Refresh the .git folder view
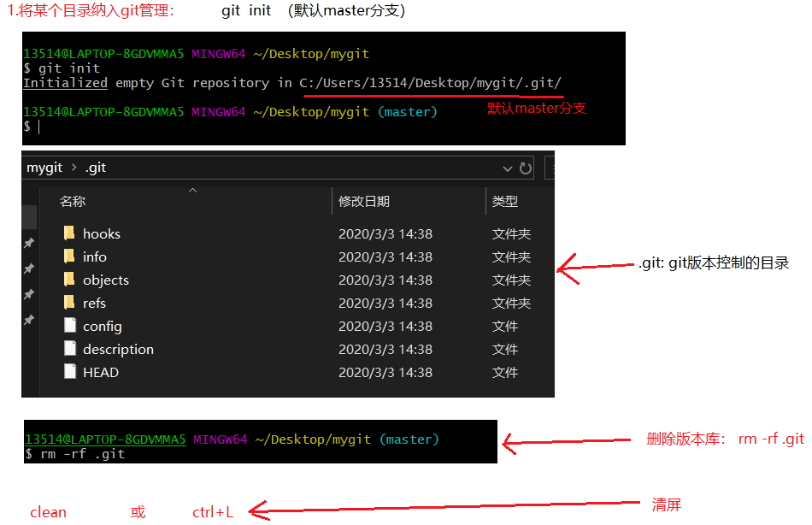Screen dimensions: 812x525 [x=526, y=168]
